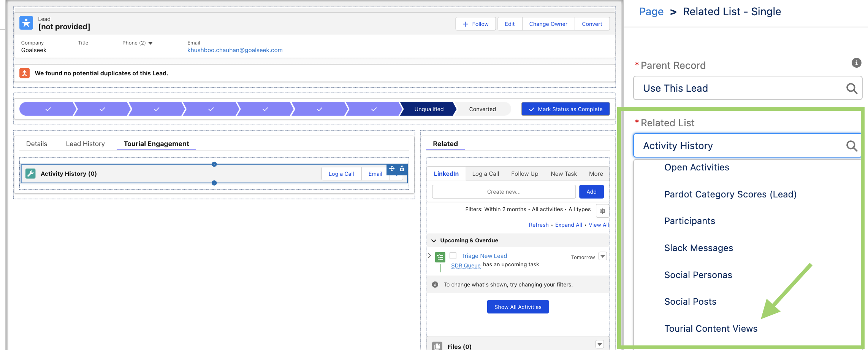The image size is (868, 350).
Task: Open the khushboo.chauhan@goalseek.com email link
Action: (x=235, y=50)
